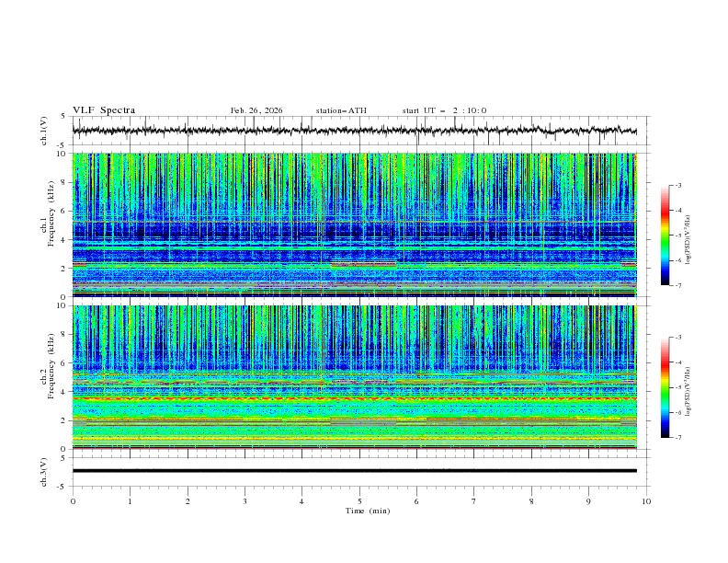728x563 pixels.
Task: Click the upper log(PSD) color bar
Action: click(665, 236)
